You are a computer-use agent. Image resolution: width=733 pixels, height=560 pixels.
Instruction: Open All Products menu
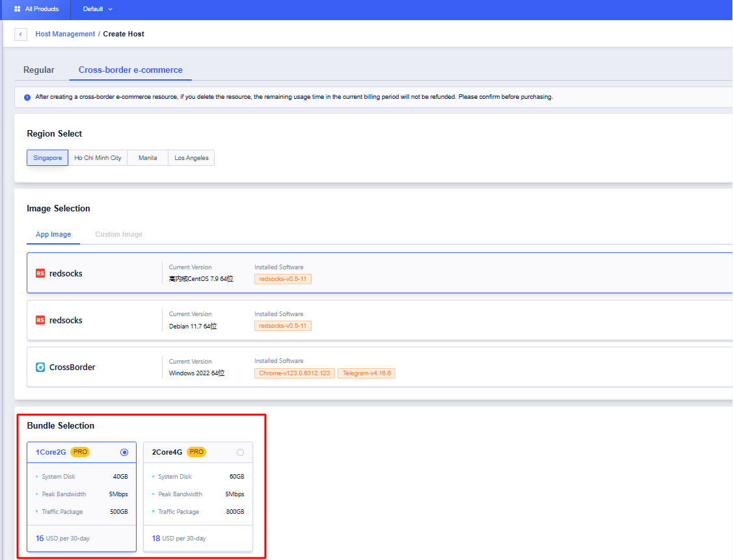36,9
